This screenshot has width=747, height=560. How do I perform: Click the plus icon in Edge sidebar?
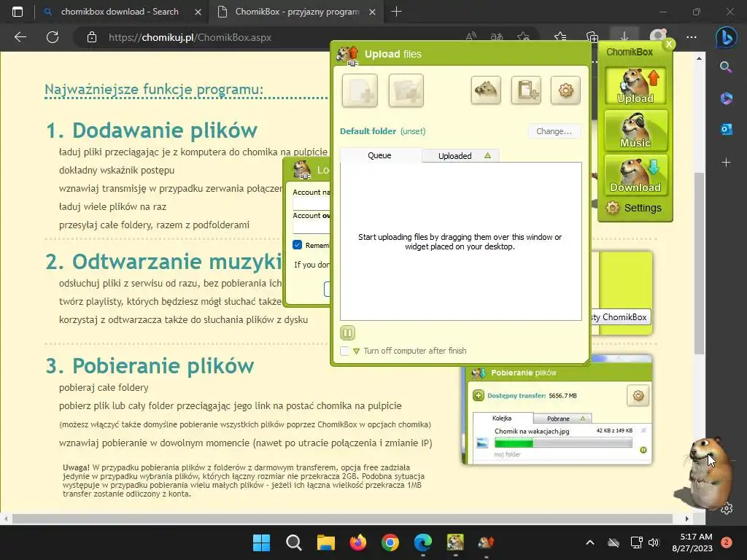[x=726, y=163]
